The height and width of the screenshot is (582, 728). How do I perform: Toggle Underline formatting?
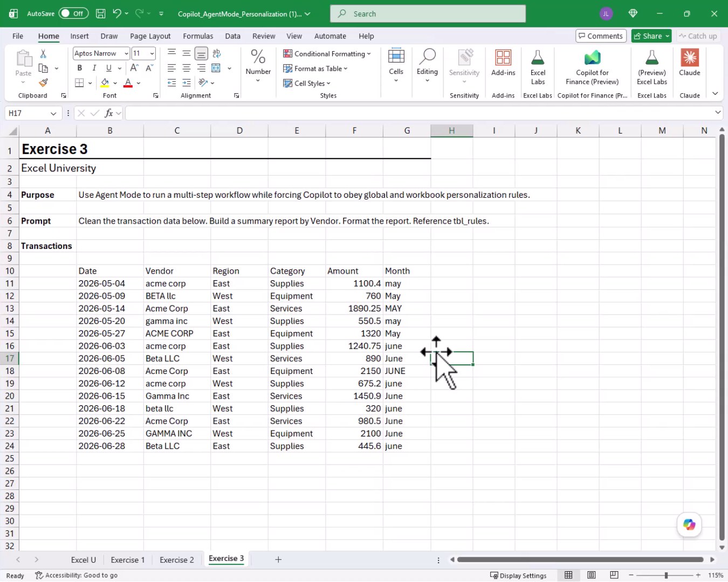coord(109,68)
